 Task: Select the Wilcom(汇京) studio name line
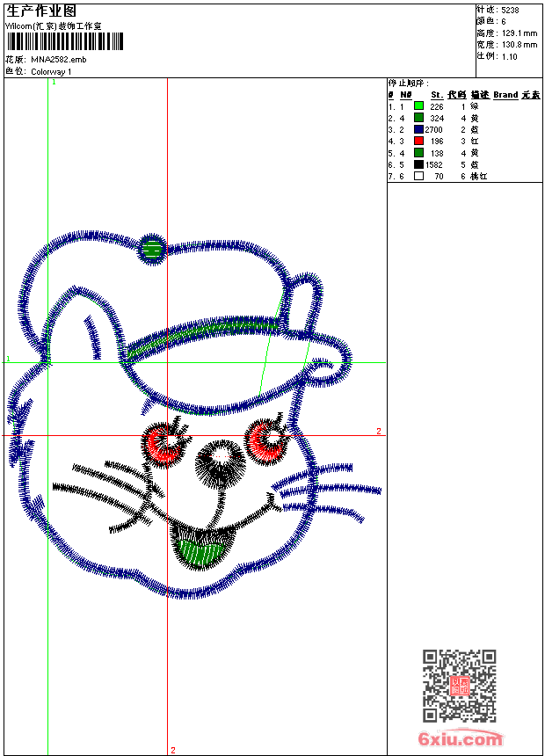pos(54,26)
